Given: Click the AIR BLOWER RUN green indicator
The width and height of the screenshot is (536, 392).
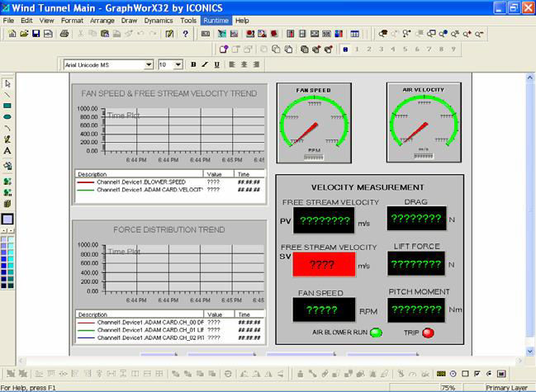Looking at the screenshot, I should pyautogui.click(x=376, y=333).
